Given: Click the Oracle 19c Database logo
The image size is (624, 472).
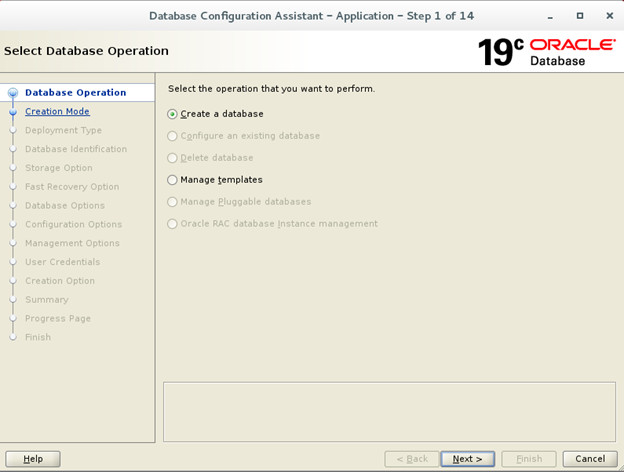Looking at the screenshot, I should pos(547,52).
